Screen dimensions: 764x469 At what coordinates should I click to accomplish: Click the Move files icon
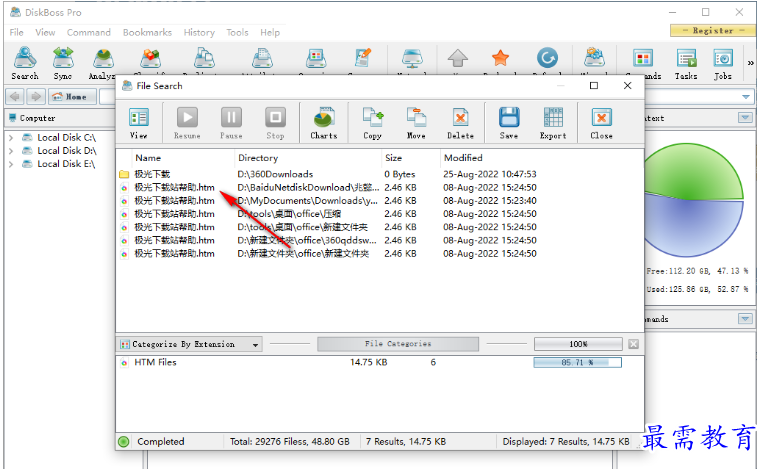[x=416, y=123]
